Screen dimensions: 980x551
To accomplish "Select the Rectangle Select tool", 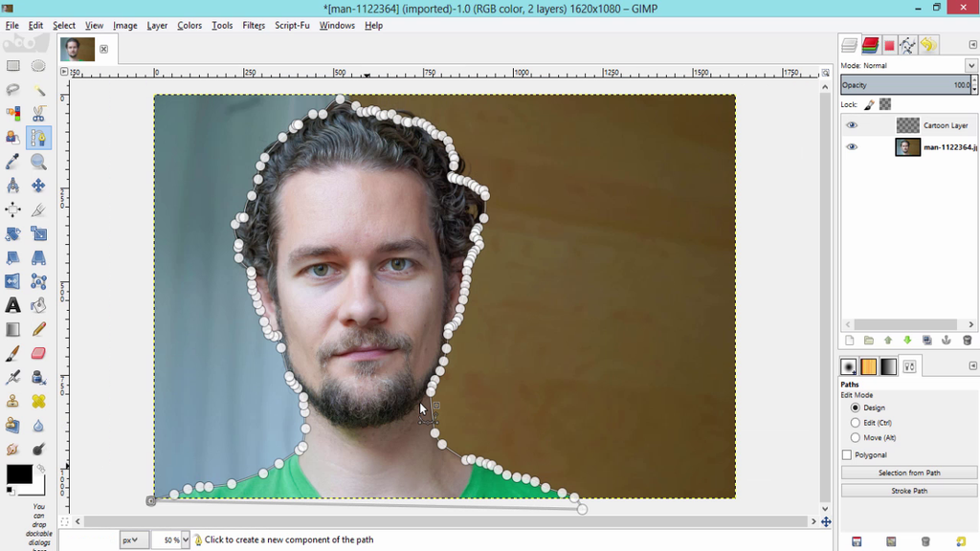I will pos(13,65).
